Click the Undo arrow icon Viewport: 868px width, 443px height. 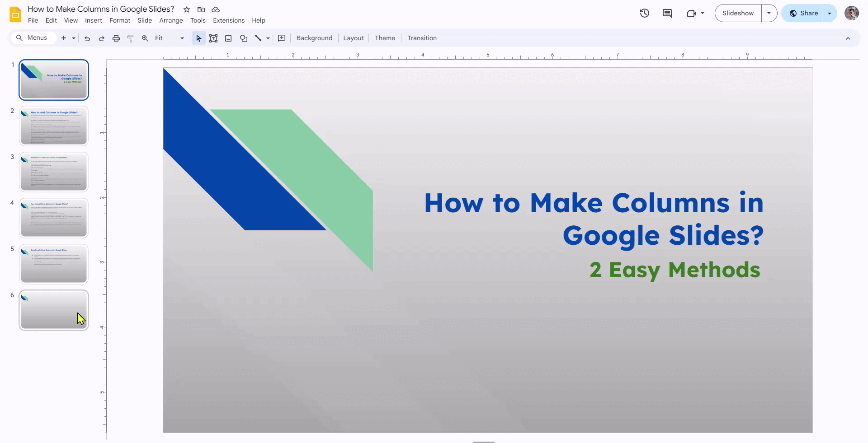87,38
